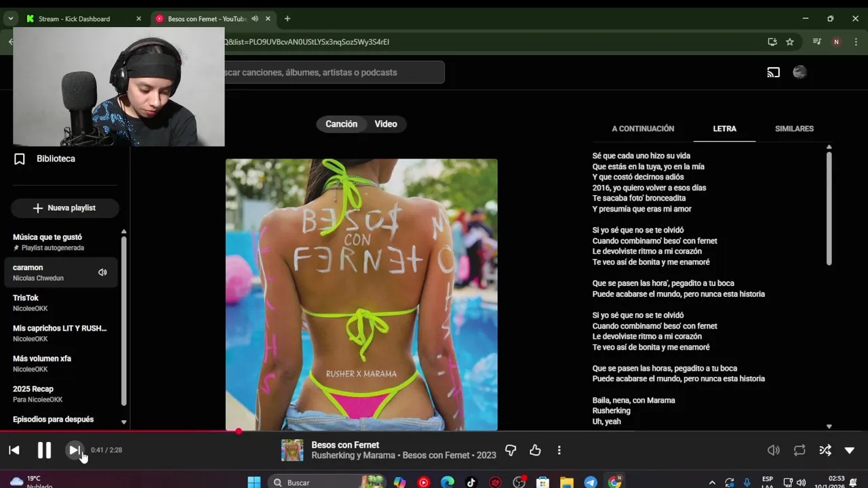Click the Biblioteca bookmark icon
The height and width of the screenshot is (488, 868).
tap(20, 159)
